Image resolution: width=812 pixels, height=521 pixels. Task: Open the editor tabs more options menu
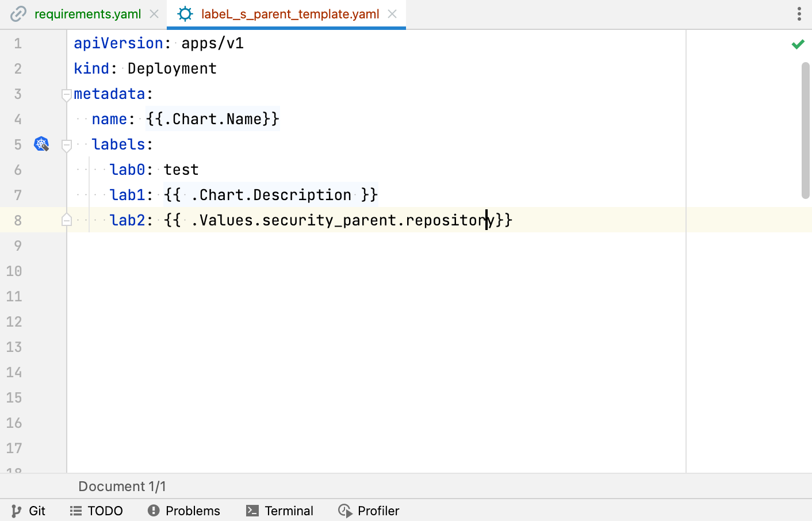[x=799, y=14]
